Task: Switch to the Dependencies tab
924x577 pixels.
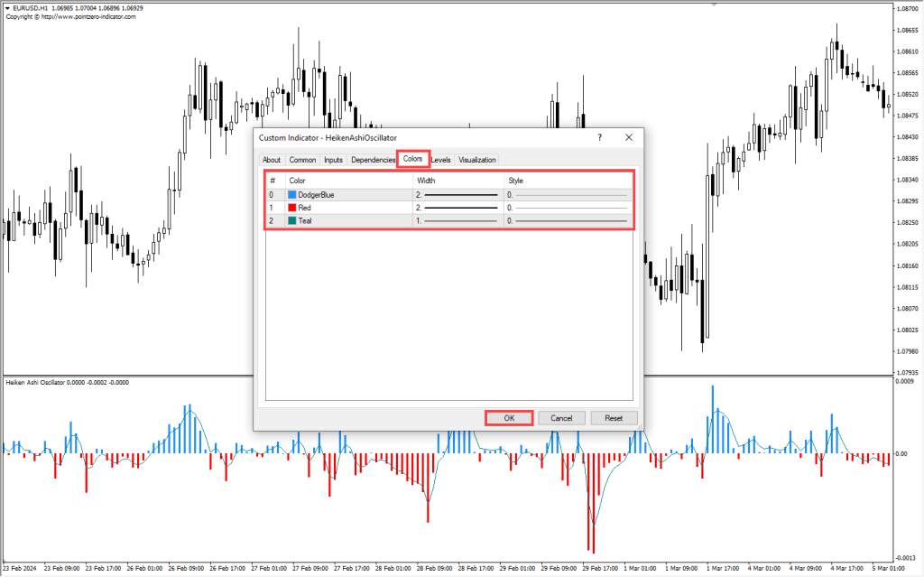Action: click(x=373, y=160)
